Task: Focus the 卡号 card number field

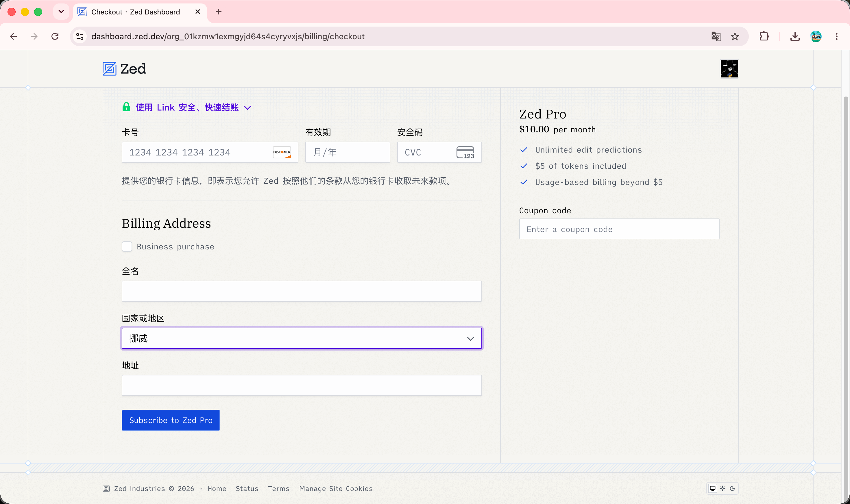Action: [x=210, y=152]
